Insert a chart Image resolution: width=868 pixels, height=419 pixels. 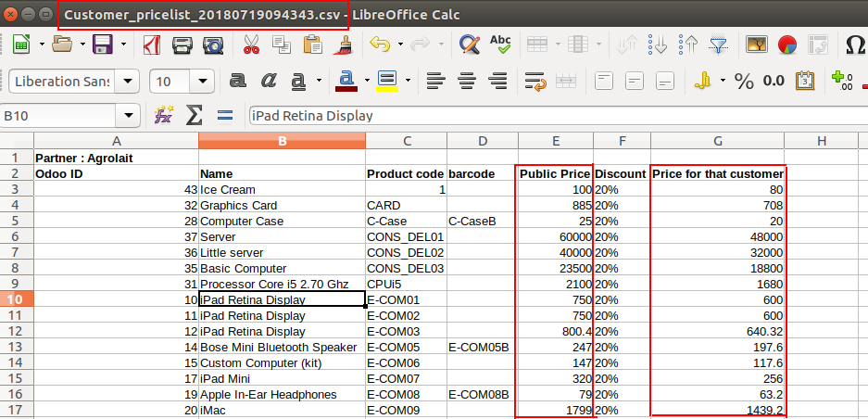787,44
